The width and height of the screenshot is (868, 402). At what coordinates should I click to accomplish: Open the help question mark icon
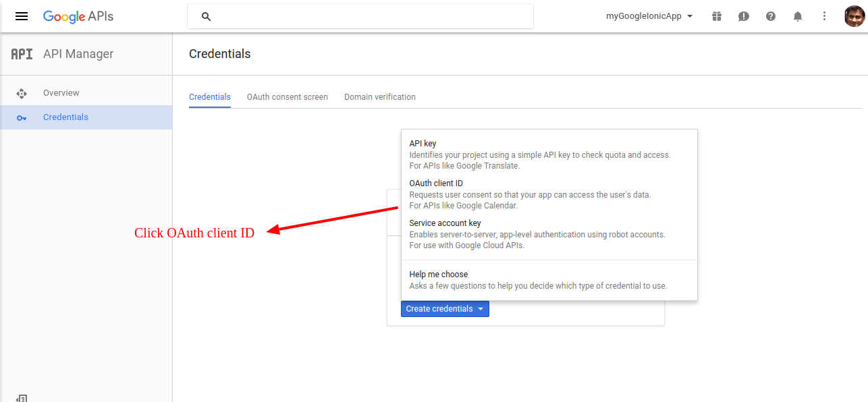771,16
